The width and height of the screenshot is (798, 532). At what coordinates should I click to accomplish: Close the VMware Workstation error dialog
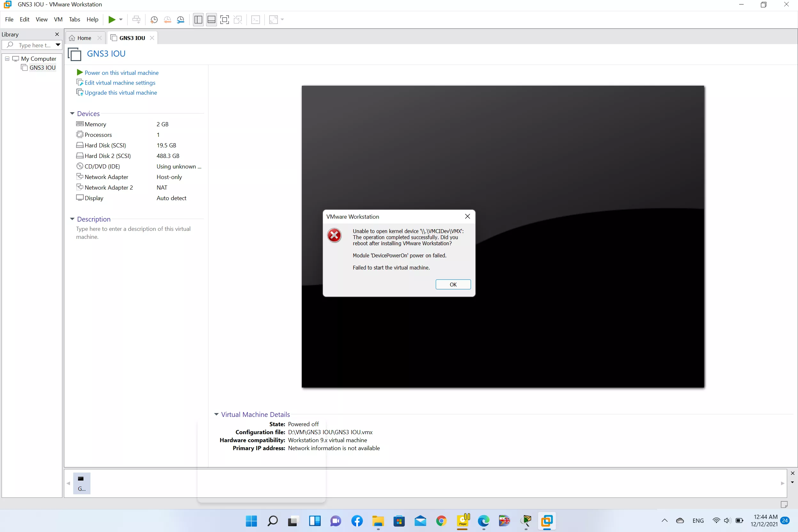[467, 216]
